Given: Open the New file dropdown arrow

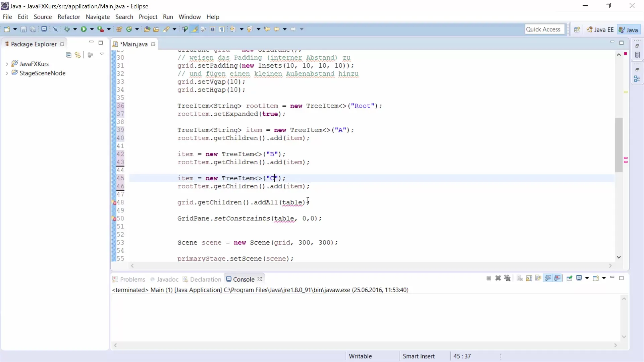Looking at the screenshot, I should (x=15, y=29).
